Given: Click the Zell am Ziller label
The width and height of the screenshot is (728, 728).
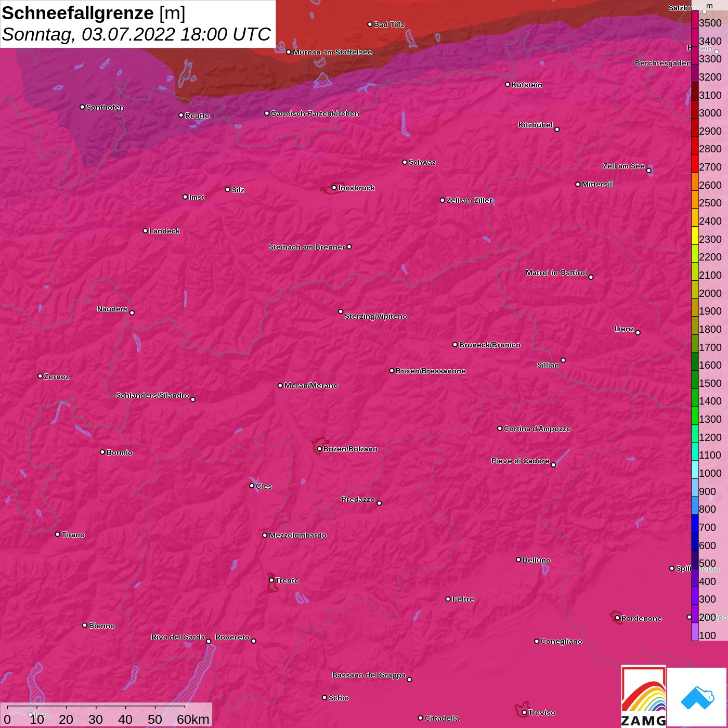Looking at the screenshot, I should 469,200.
